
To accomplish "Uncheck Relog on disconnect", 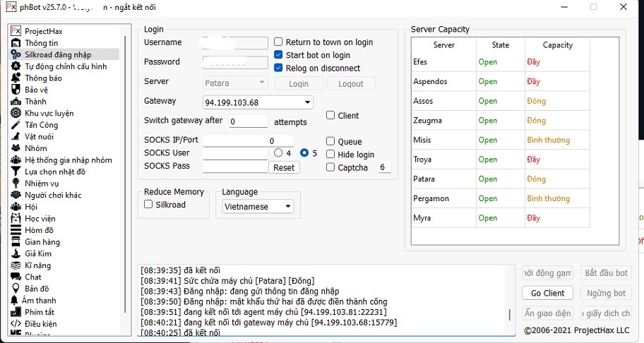I will point(278,68).
